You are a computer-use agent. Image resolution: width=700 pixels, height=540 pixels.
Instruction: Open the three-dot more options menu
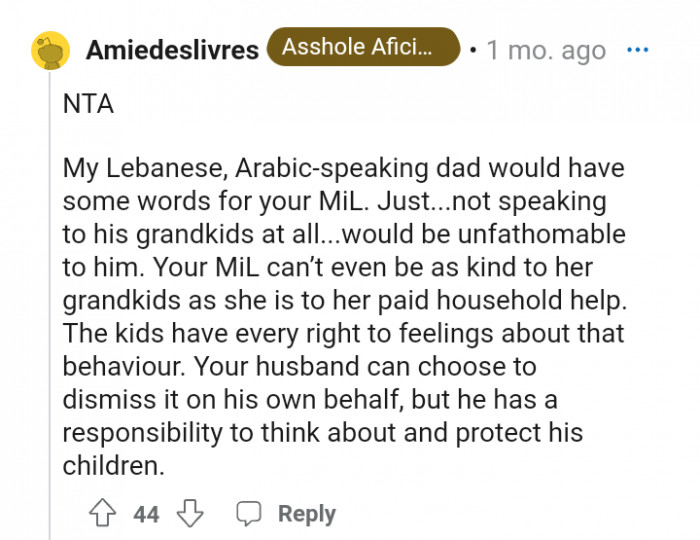click(637, 50)
